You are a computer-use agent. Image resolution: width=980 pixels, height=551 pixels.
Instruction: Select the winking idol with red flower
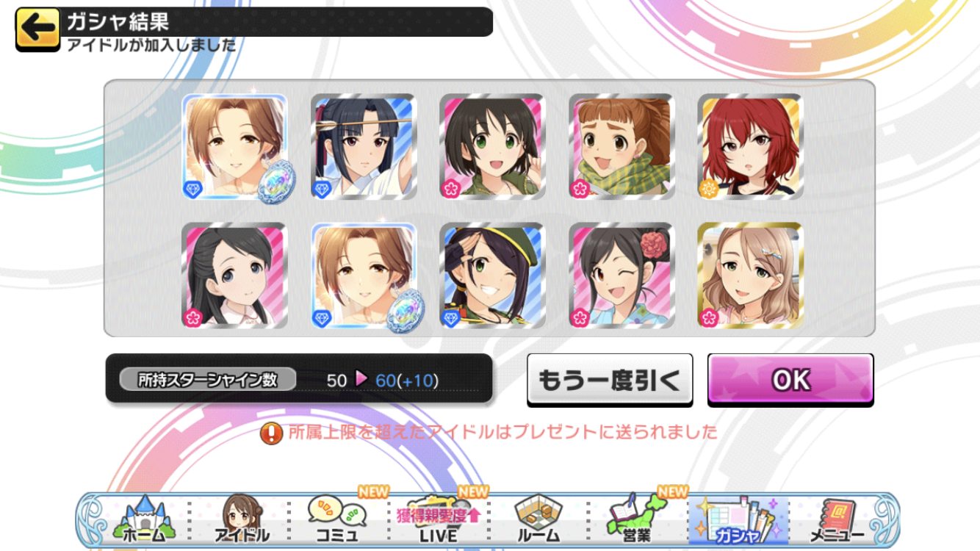pyautogui.click(x=621, y=275)
